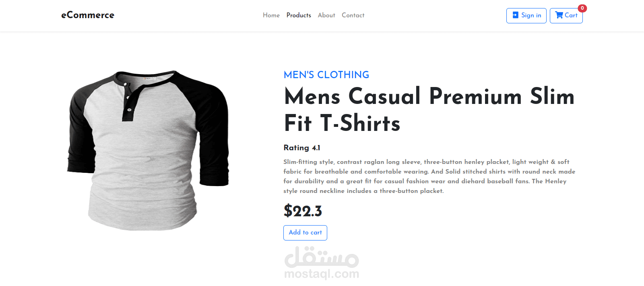644x286 pixels.
Task: Click the Slim-fitting style description paragraph
Action: [429, 176]
